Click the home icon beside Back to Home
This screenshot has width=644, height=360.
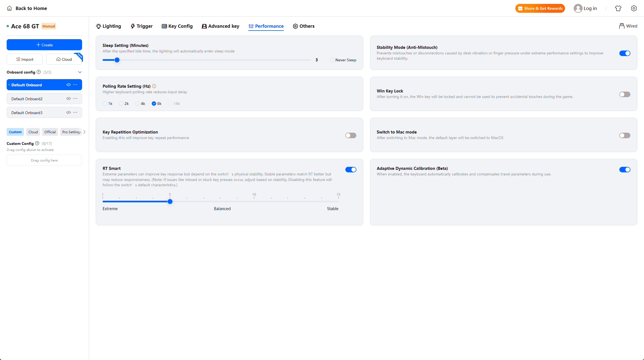coord(9,8)
